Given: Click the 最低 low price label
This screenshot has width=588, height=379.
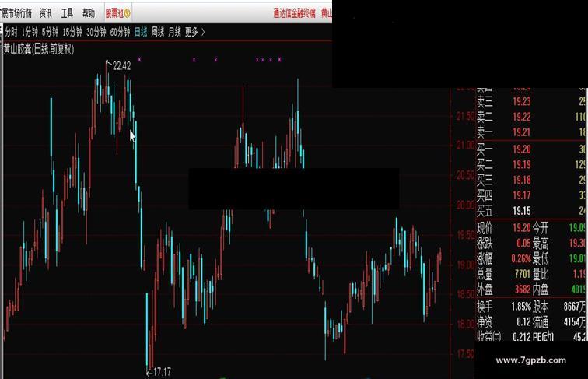Looking at the screenshot, I should tap(541, 258).
